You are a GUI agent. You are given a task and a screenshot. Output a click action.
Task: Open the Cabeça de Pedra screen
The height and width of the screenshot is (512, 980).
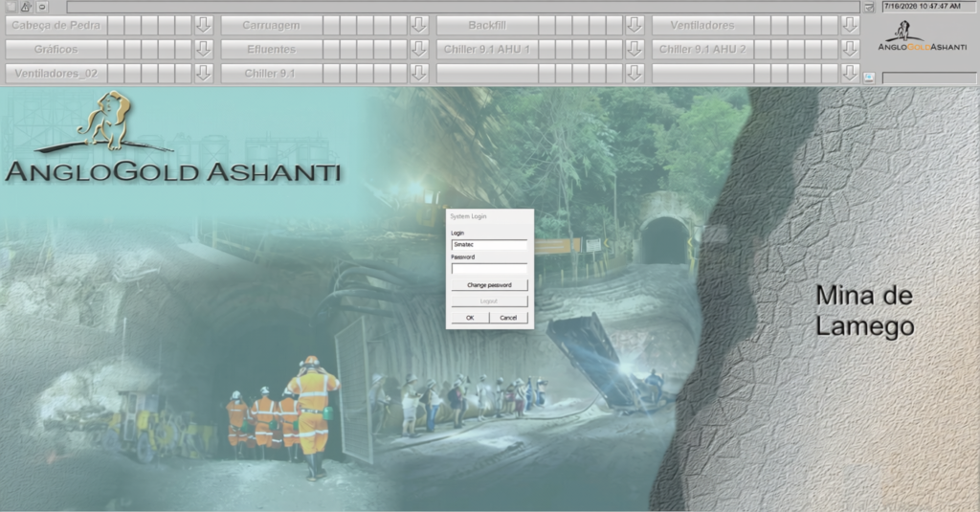(56, 25)
